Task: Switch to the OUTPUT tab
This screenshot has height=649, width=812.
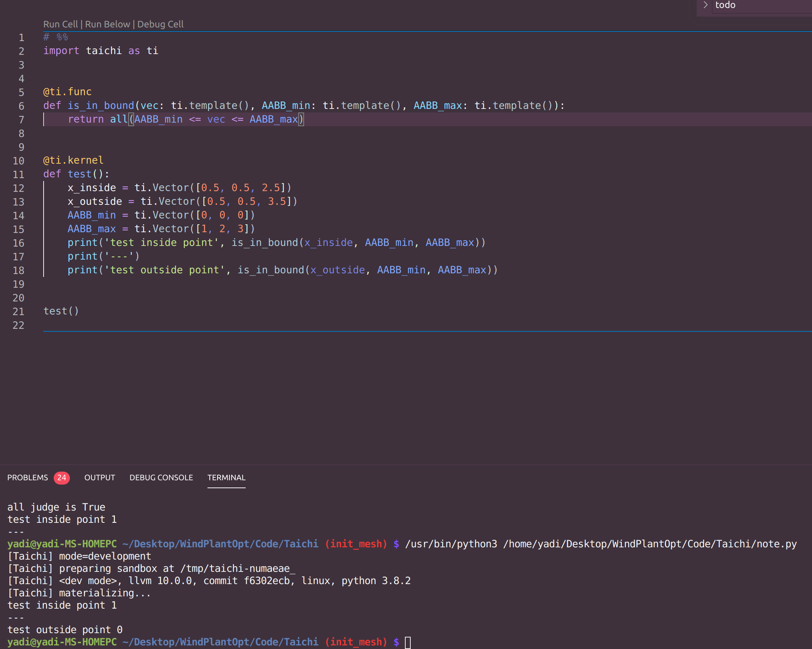Action: pos(99,477)
